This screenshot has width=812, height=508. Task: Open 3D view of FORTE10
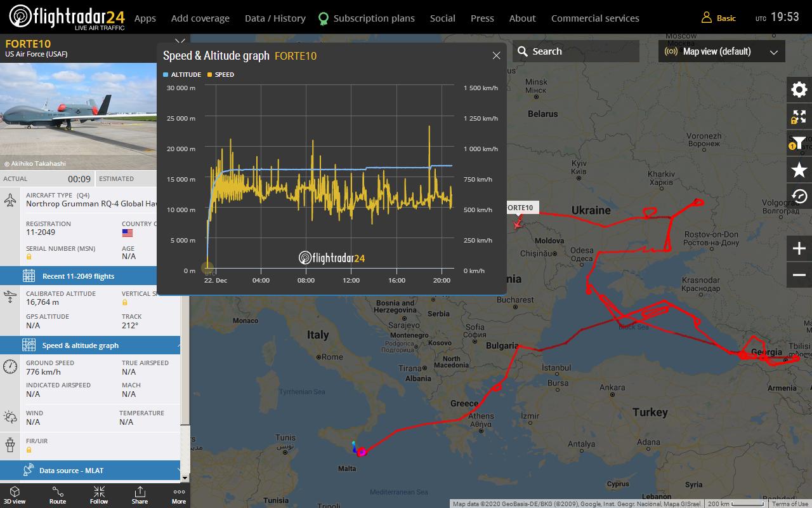coord(15,495)
